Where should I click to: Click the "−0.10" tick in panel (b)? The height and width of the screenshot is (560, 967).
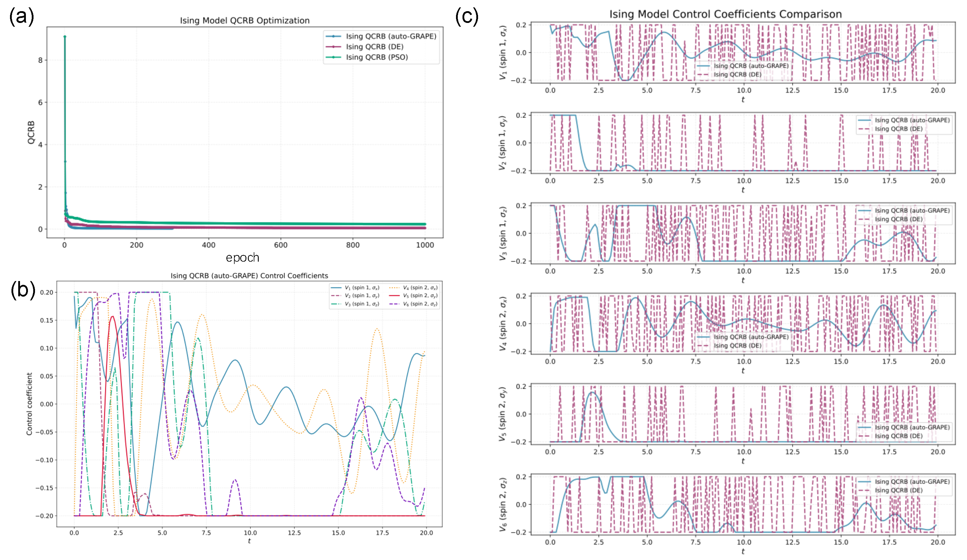pyautogui.click(x=44, y=460)
